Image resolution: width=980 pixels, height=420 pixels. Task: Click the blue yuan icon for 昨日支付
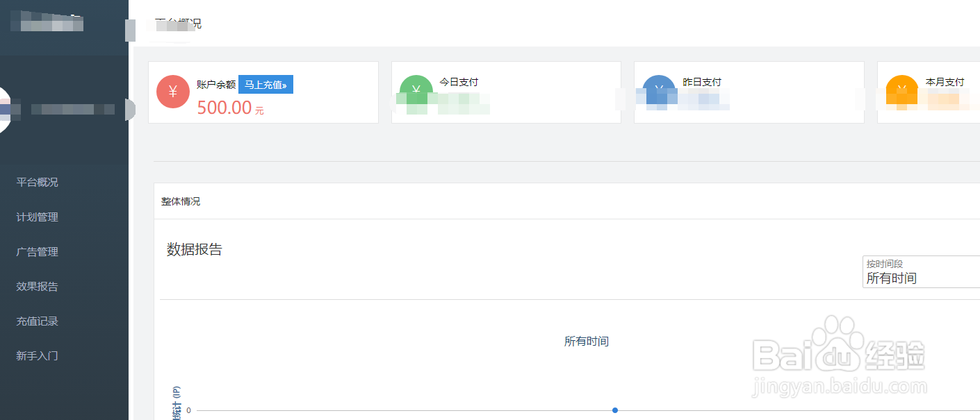[x=659, y=92]
